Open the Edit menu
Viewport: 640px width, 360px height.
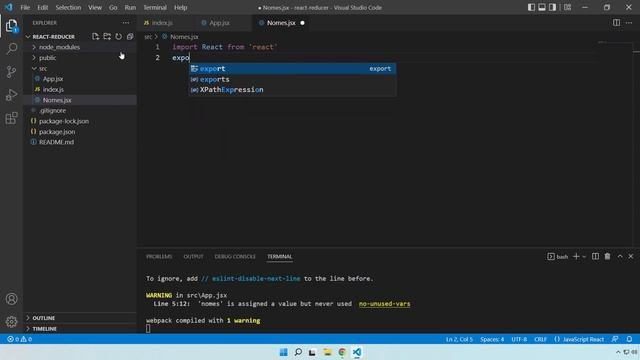42,7
